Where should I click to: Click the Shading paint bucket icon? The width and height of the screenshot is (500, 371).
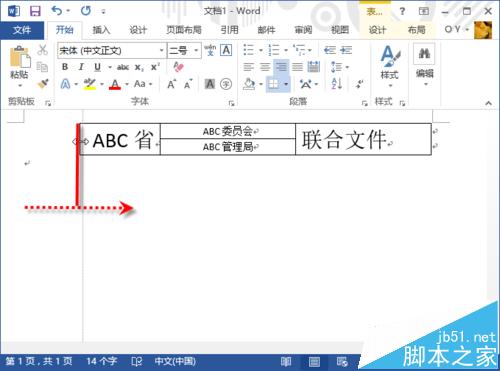pyautogui.click(x=249, y=84)
